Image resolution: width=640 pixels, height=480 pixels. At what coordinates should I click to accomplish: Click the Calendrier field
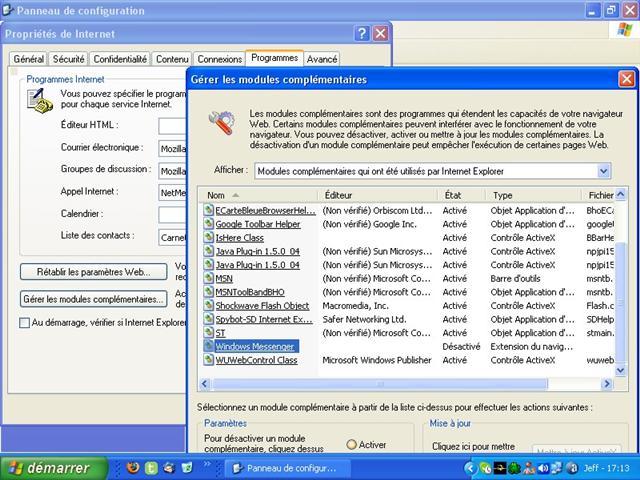point(172,215)
